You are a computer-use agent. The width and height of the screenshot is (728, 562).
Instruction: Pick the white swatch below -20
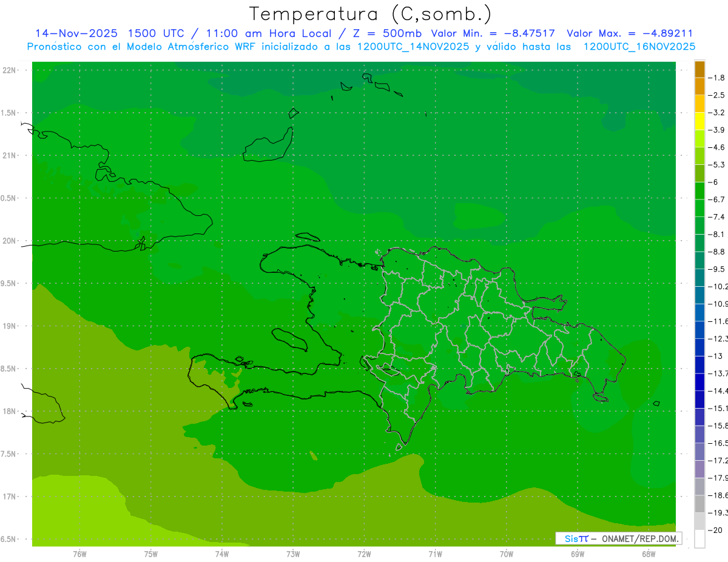coord(699,539)
